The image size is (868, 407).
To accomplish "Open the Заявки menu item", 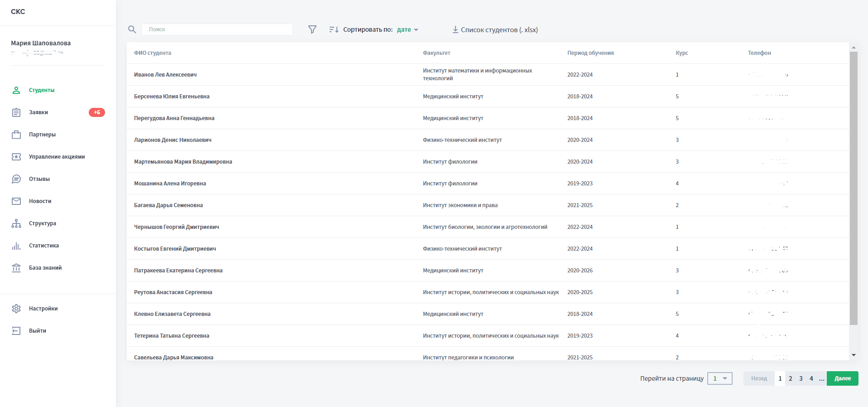I will click(x=38, y=112).
